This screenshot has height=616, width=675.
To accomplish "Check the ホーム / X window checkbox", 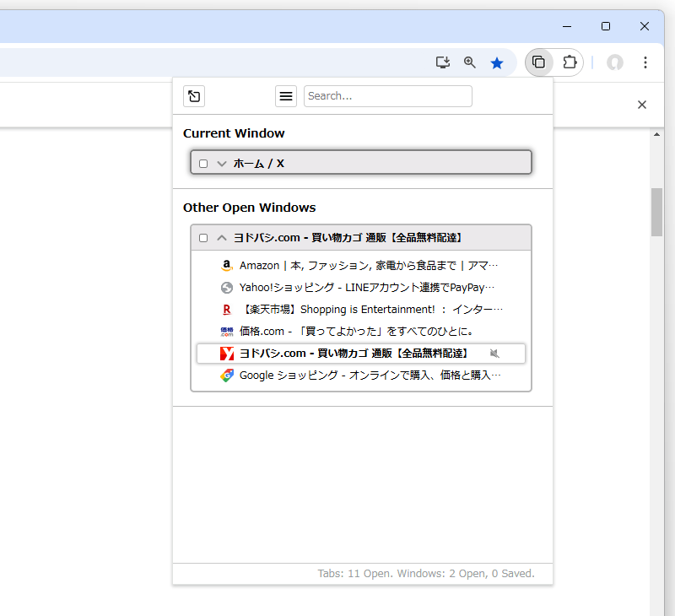I will [x=203, y=164].
